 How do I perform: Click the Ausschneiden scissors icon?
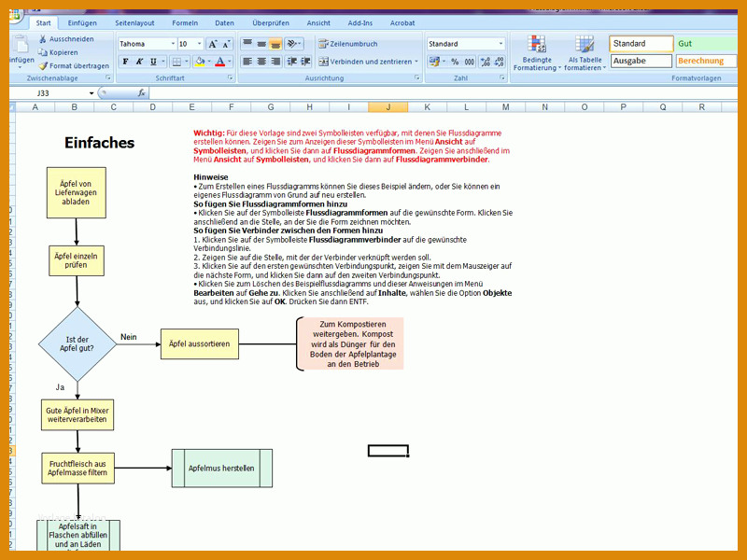click(x=42, y=39)
